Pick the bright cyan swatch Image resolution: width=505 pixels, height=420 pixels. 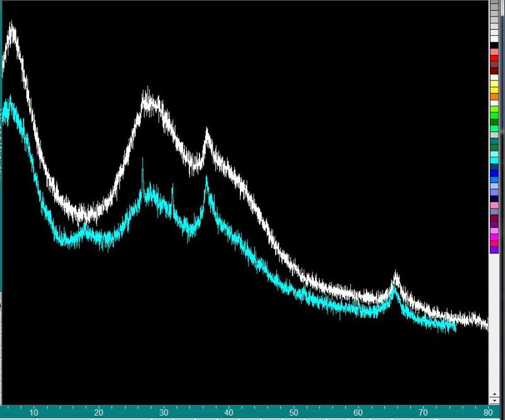pyautogui.click(x=494, y=160)
